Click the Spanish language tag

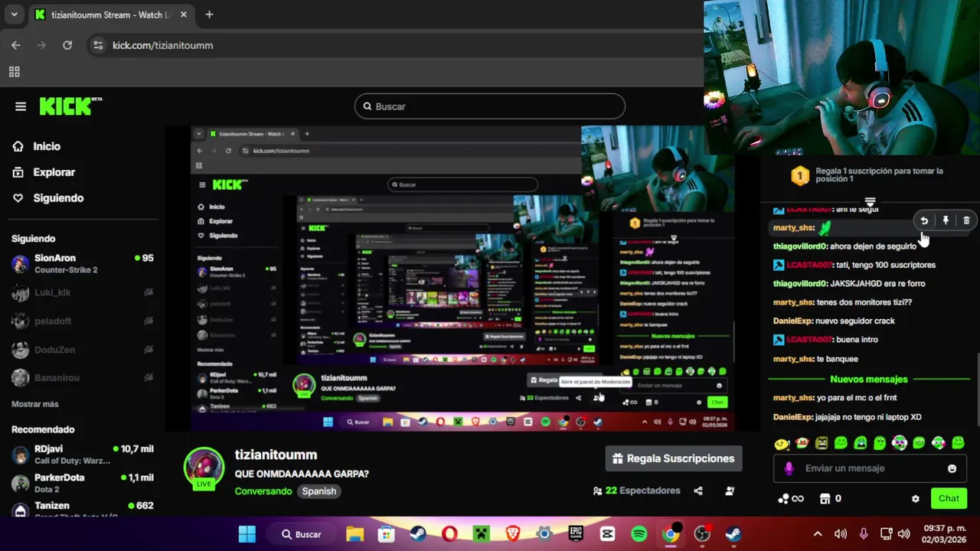(x=318, y=491)
